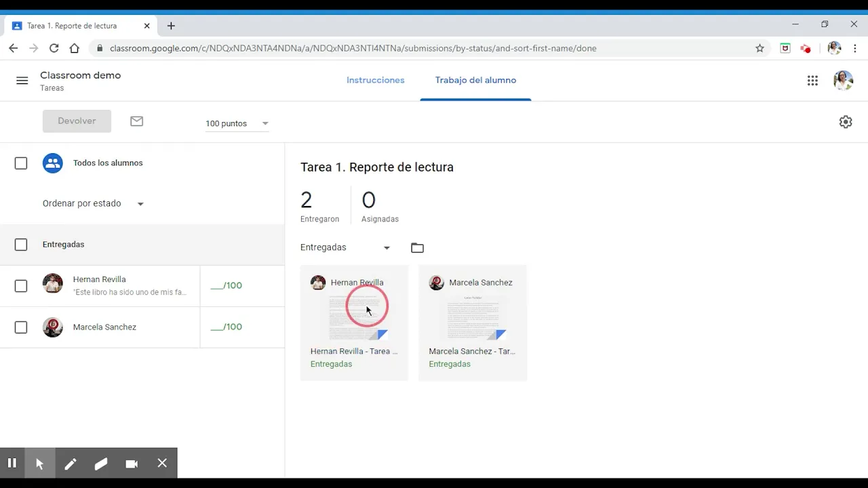Pause the screen recording

(x=12, y=464)
